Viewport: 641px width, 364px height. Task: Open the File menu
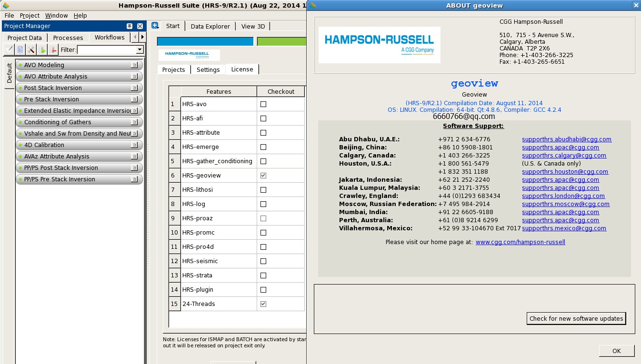[9, 15]
